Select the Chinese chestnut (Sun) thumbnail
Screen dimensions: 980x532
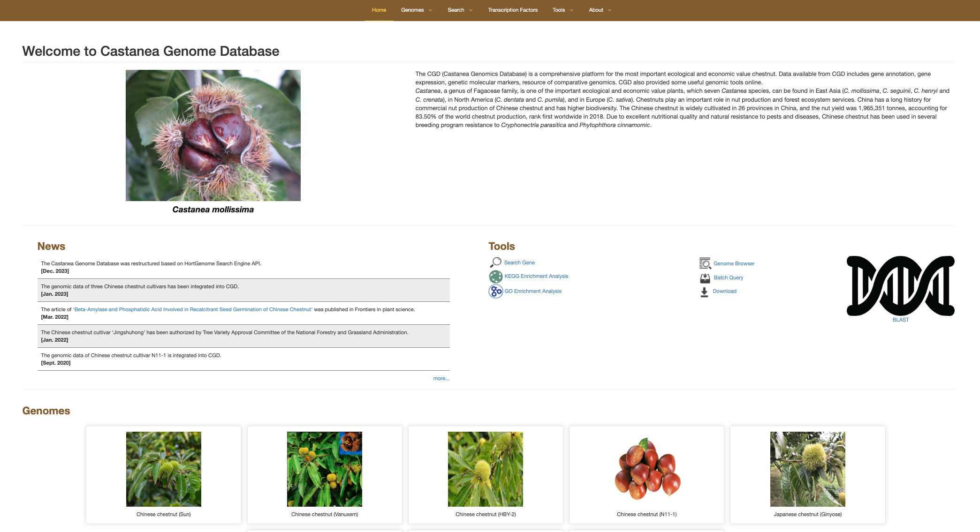click(x=164, y=469)
